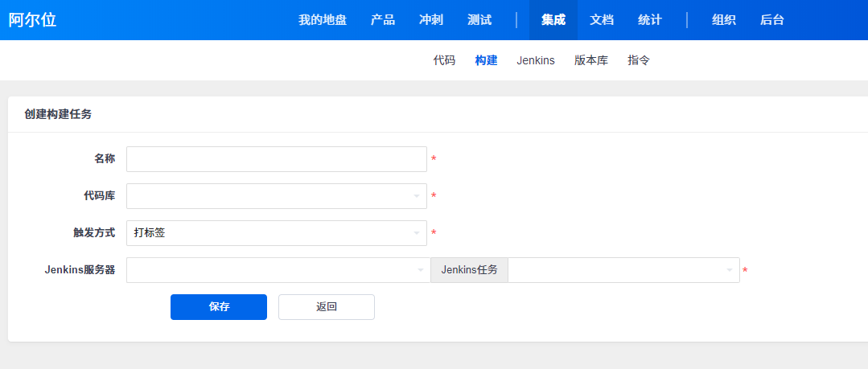Go to the 统计 page
This screenshot has height=369, width=868.
pos(650,20)
